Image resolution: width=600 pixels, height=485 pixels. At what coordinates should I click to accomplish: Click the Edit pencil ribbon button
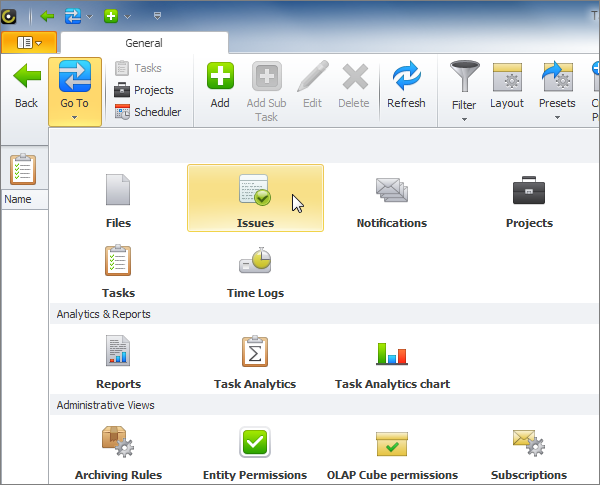click(313, 87)
